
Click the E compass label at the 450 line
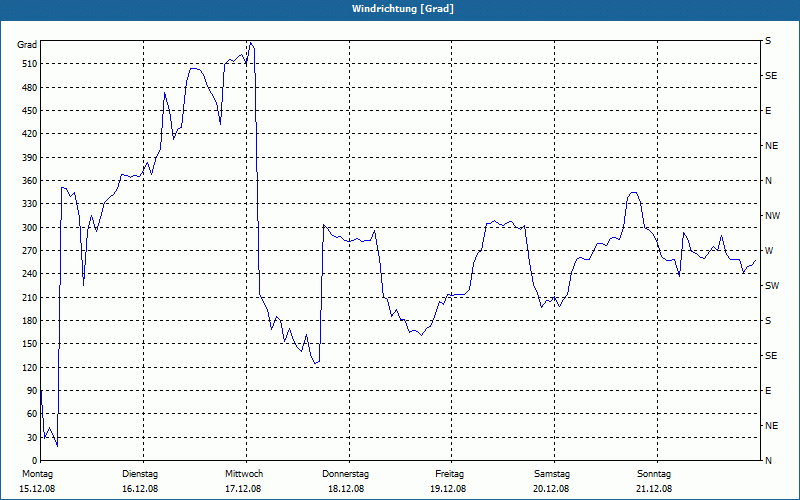768,111
